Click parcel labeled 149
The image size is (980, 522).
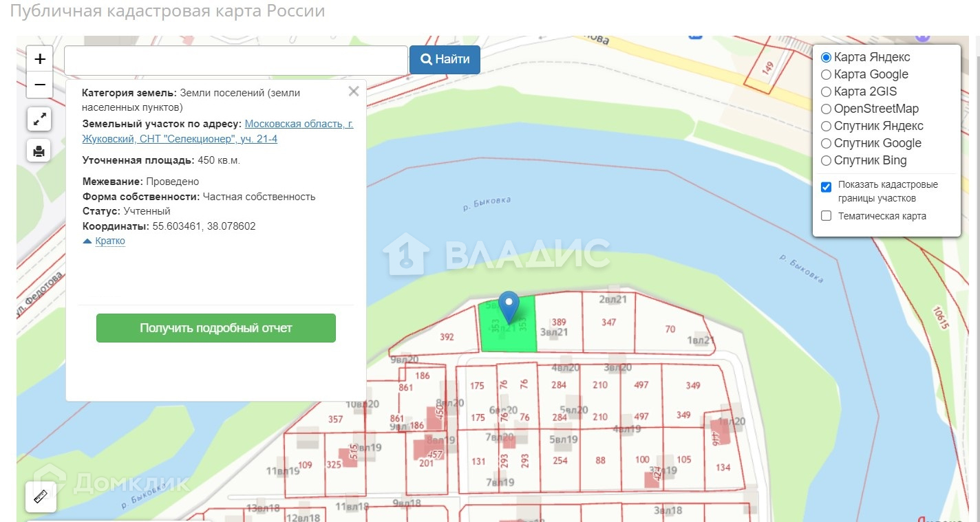tap(768, 68)
